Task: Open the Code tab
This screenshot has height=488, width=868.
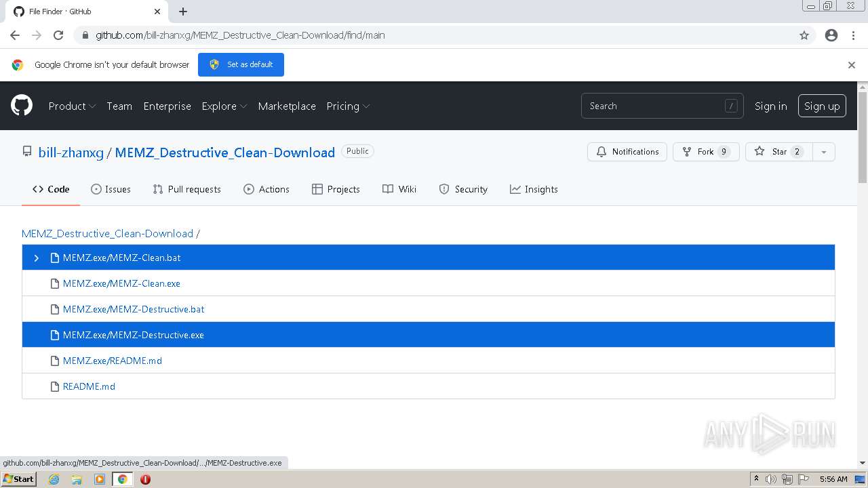Action: 51,189
